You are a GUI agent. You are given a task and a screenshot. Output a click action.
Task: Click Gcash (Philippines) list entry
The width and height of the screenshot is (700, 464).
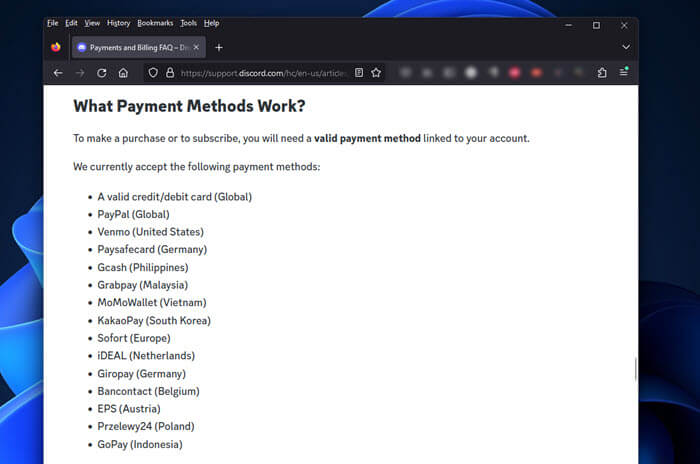143,268
